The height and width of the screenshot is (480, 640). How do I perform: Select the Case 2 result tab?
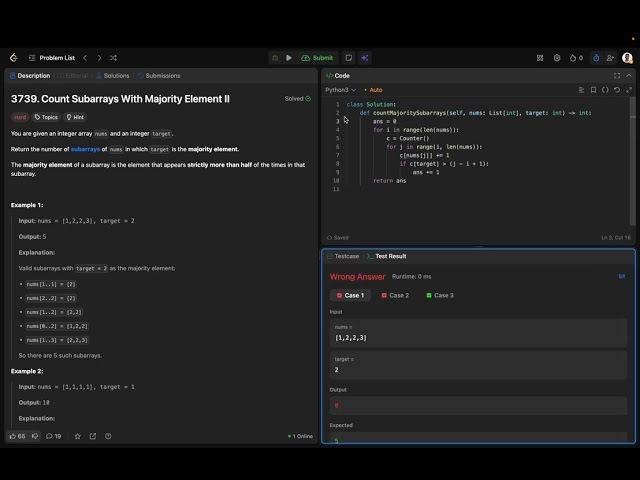[x=395, y=295]
